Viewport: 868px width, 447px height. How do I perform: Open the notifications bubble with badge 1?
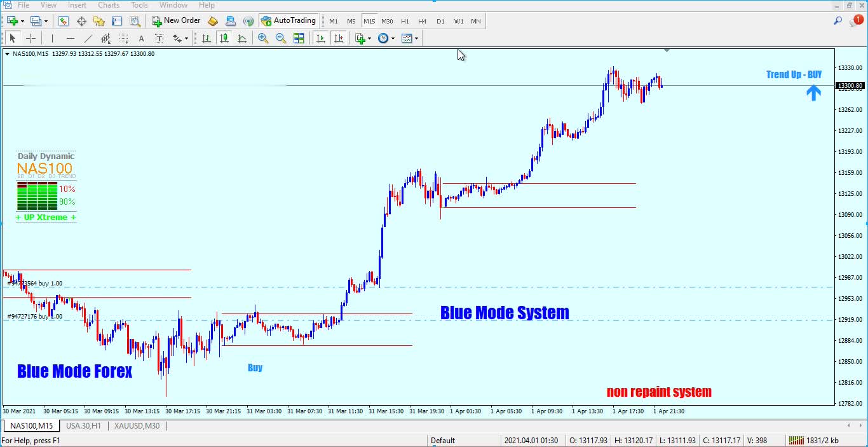pos(856,21)
